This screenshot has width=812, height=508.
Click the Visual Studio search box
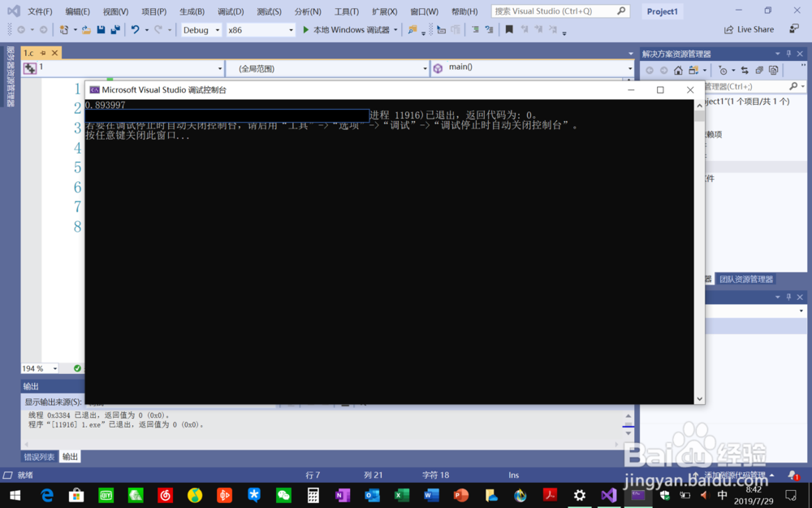(x=560, y=11)
